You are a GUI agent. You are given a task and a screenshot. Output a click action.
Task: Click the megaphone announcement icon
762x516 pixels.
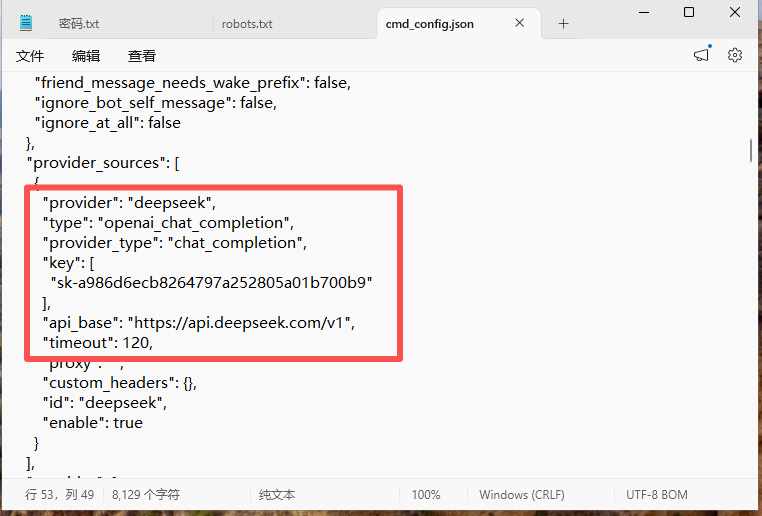702,54
